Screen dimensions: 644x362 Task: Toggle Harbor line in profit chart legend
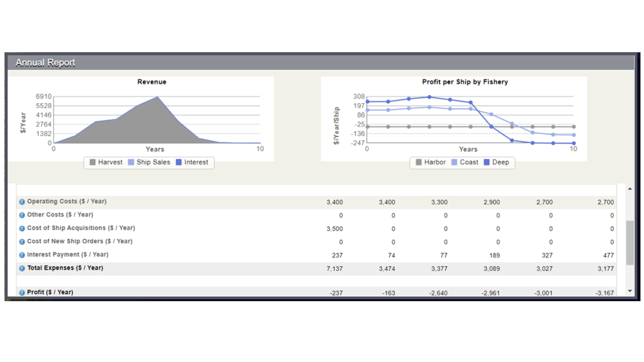click(430, 162)
